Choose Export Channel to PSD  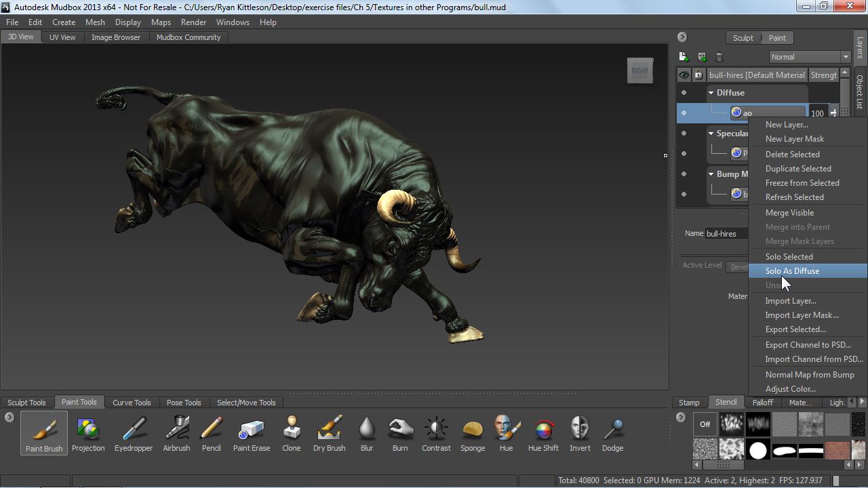[x=808, y=345]
